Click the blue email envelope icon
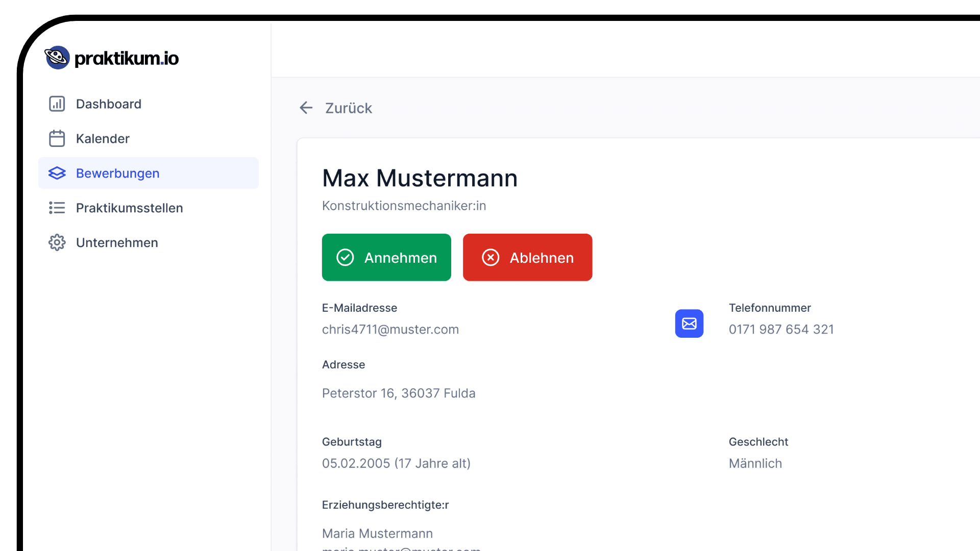The image size is (980, 551). point(689,323)
